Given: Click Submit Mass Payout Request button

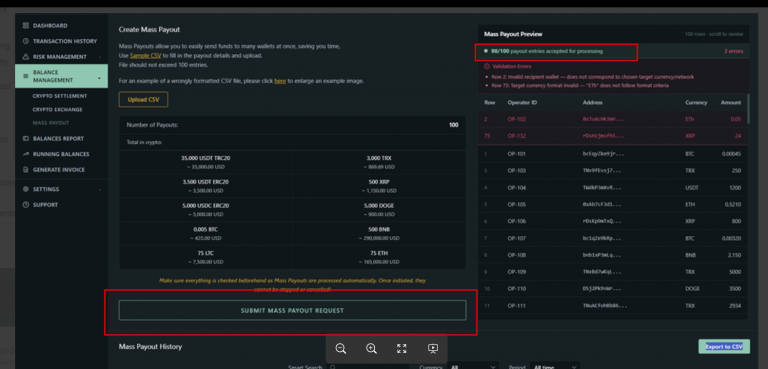Looking at the screenshot, I should (x=292, y=311).
